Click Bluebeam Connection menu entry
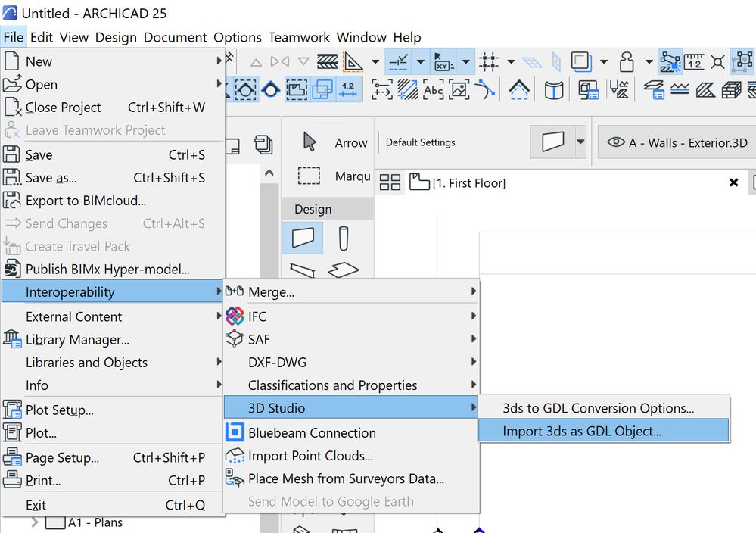756x533 pixels. point(351,432)
